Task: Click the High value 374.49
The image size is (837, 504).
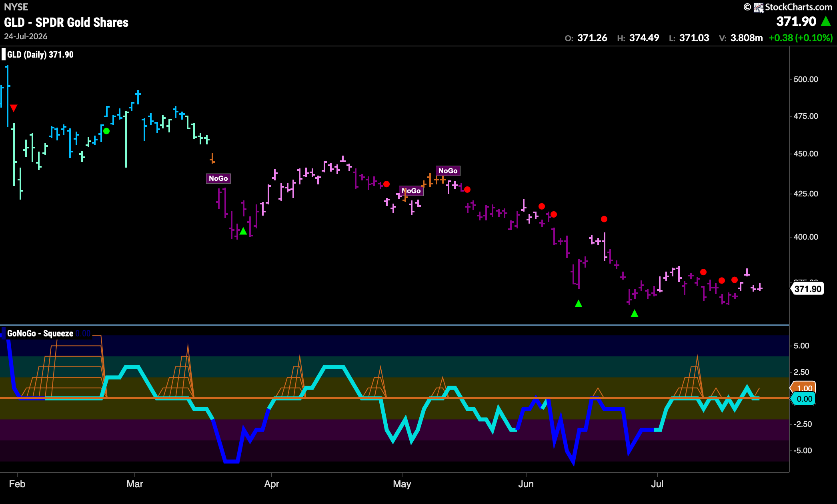Action: point(644,38)
